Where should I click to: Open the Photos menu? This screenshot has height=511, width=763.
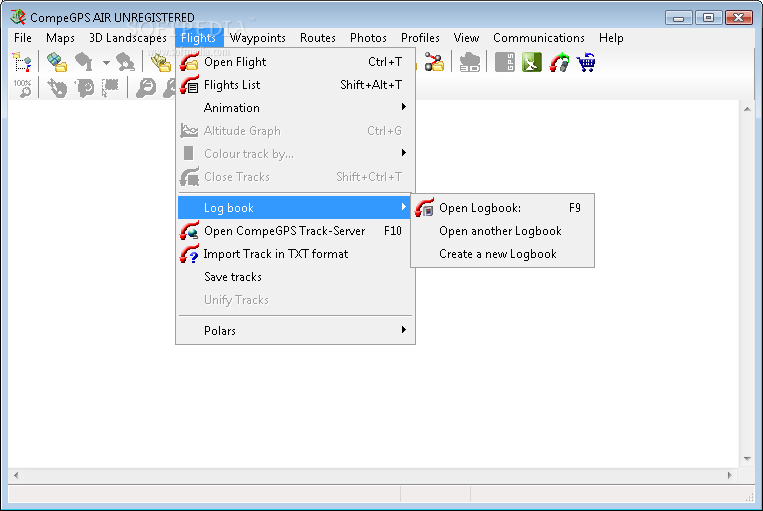pyautogui.click(x=368, y=37)
